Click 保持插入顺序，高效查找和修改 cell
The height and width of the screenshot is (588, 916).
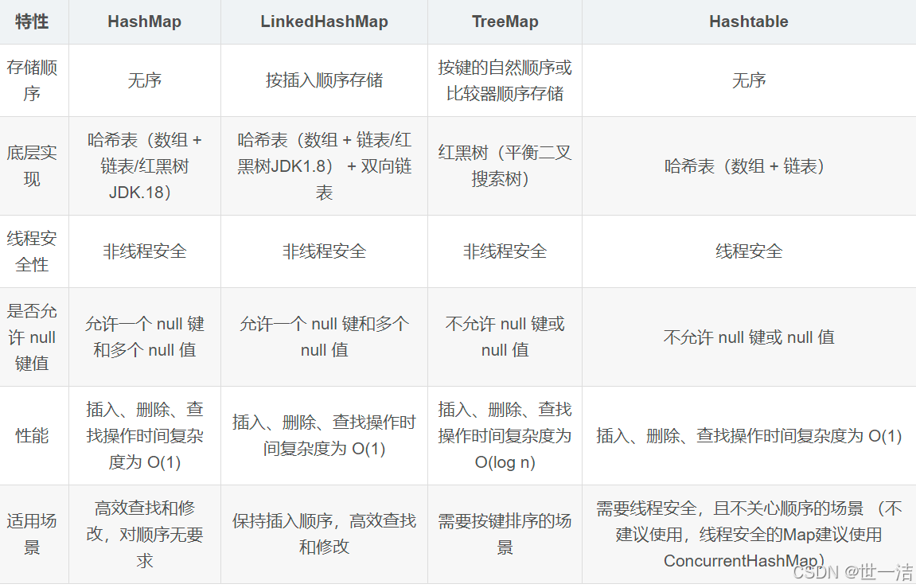(x=324, y=534)
